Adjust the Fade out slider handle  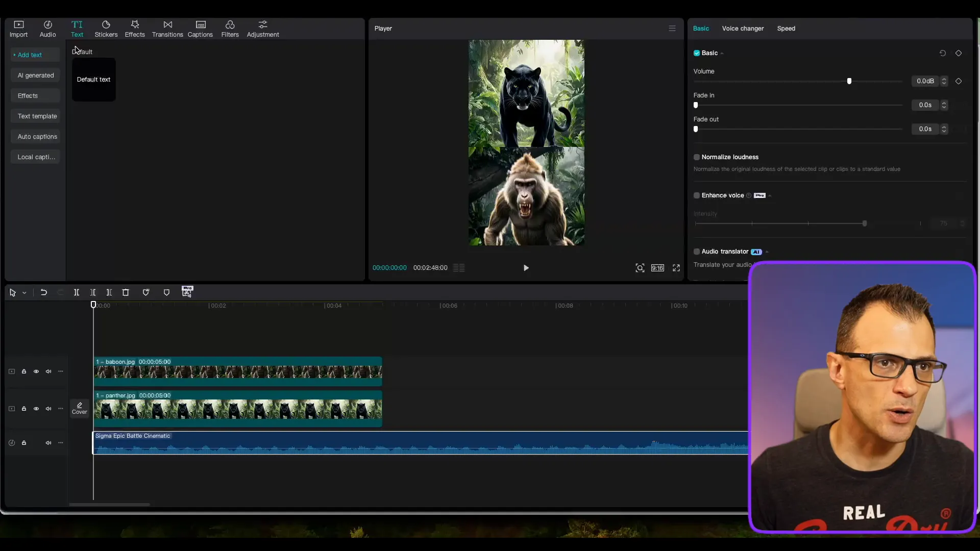click(696, 129)
